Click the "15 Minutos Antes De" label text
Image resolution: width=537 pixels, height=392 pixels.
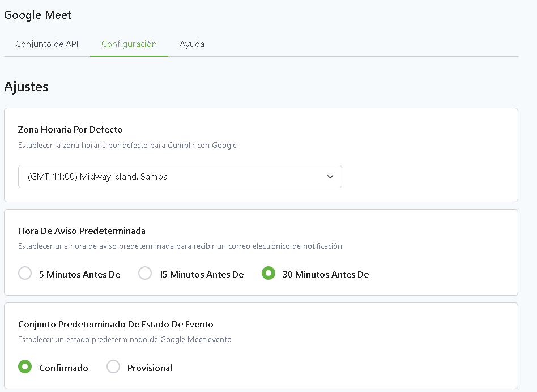(201, 275)
